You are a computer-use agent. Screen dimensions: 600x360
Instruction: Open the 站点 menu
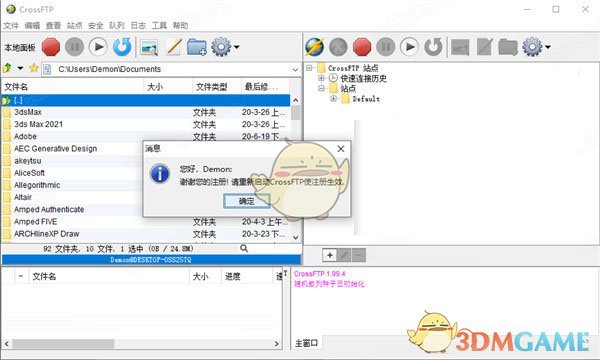(74, 25)
